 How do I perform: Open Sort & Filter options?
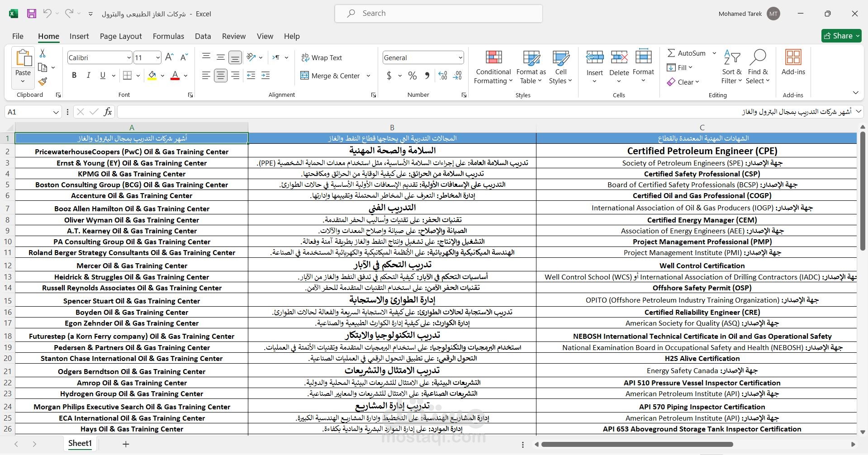pyautogui.click(x=732, y=67)
